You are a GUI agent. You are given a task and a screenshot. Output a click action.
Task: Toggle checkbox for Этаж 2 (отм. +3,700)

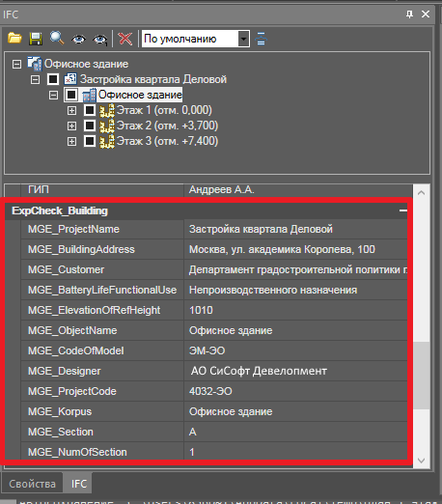[90, 126]
